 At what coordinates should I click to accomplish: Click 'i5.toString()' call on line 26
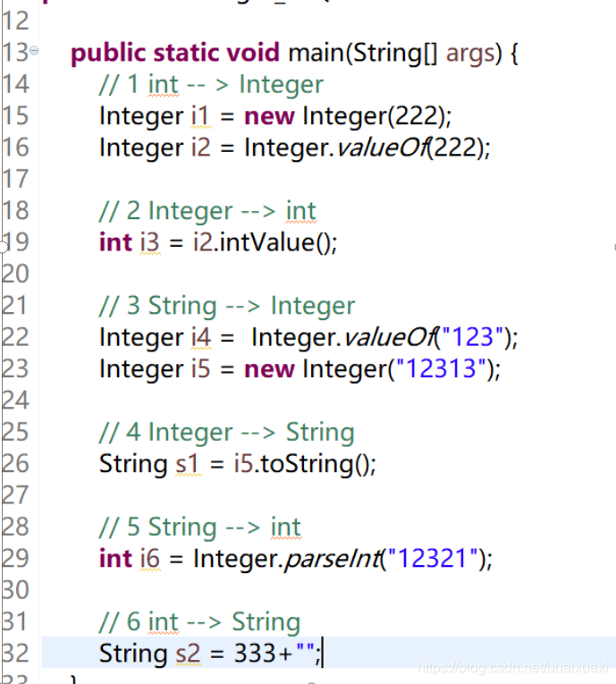point(302,464)
